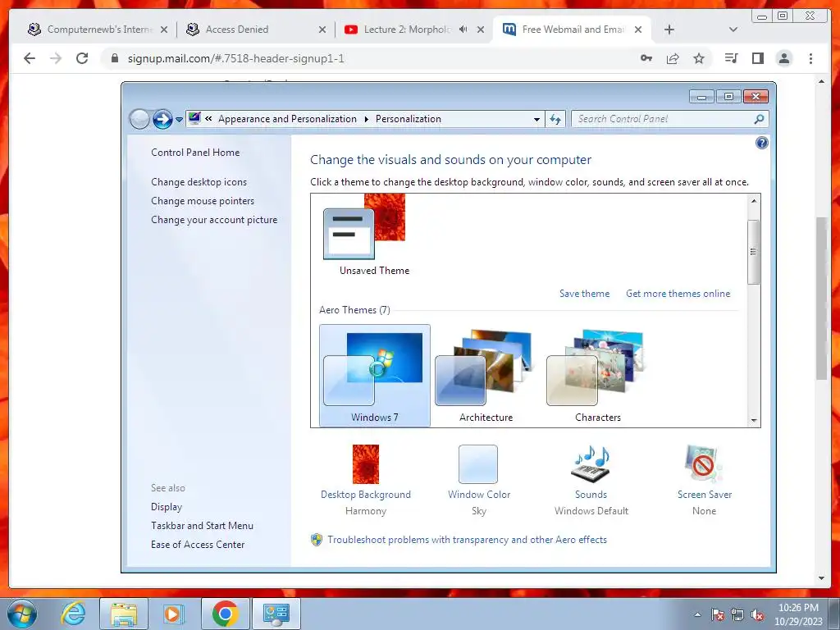Click Save theme link
Image resolution: width=840 pixels, height=630 pixels.
[x=584, y=294]
